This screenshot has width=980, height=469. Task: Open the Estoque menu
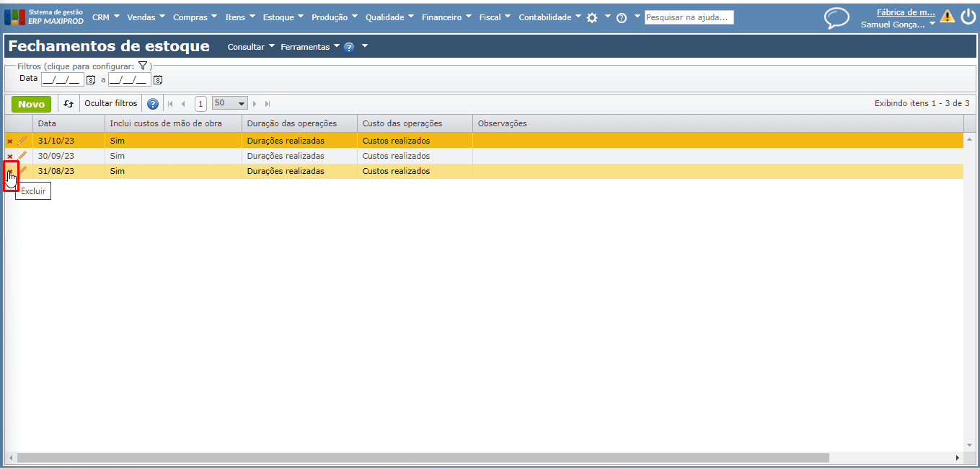283,17
